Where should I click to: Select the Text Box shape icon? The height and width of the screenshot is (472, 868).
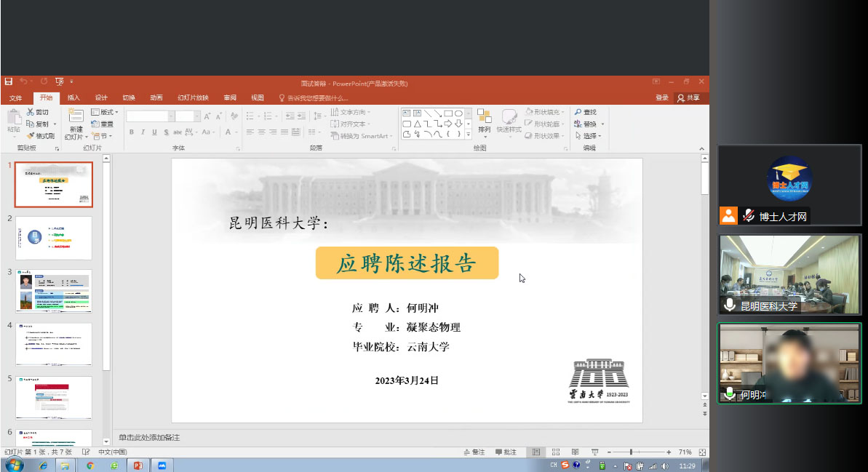point(406,113)
